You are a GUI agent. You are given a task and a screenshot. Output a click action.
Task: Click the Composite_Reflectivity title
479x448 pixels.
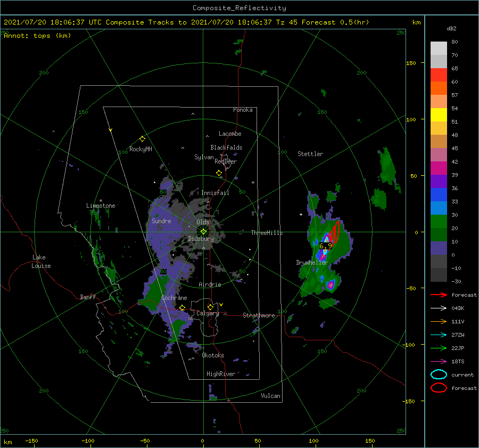(x=239, y=8)
